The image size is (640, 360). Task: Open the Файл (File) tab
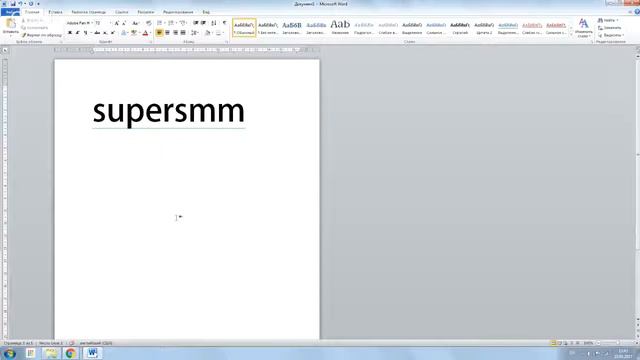click(x=10, y=12)
